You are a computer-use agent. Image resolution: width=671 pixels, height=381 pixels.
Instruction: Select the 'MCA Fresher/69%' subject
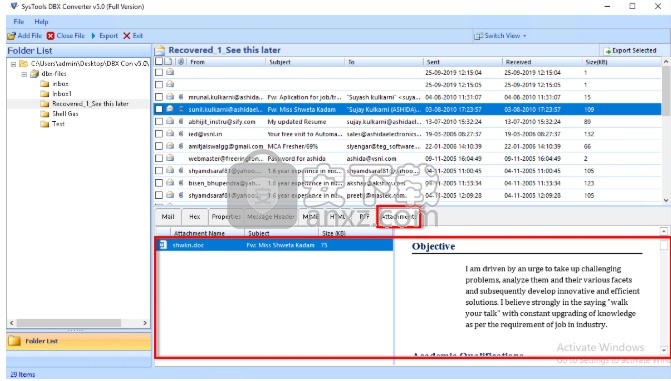tap(292, 146)
